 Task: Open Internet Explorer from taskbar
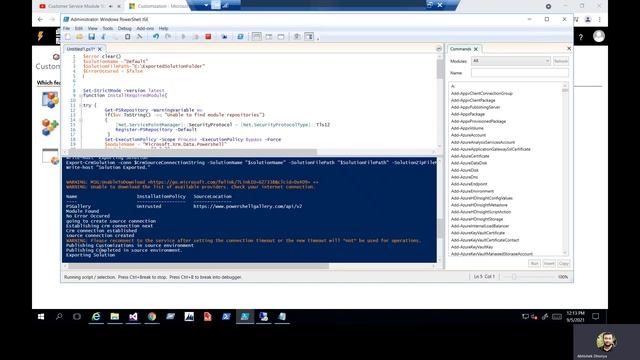(x=96, y=316)
